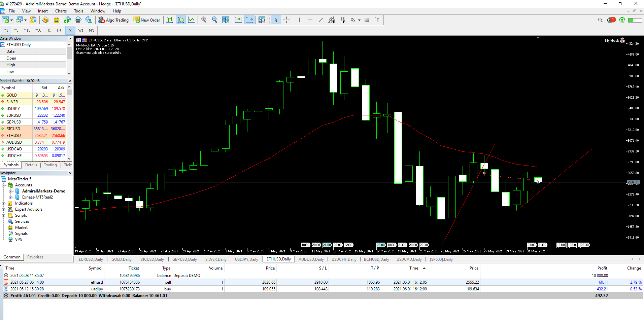Open the notifications icon with red badge
Screen dimensions: 644x320
[611, 20]
